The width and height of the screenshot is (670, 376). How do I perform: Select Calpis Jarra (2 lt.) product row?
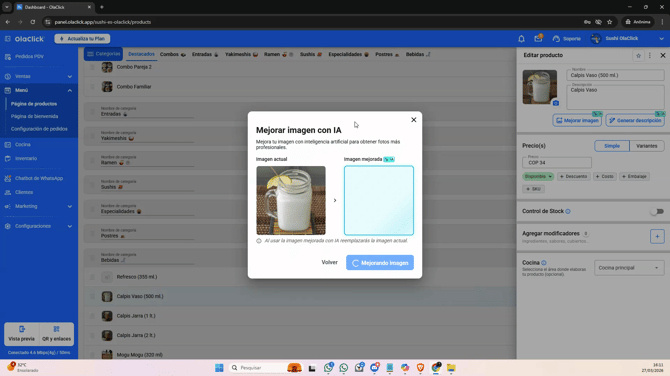click(299, 335)
